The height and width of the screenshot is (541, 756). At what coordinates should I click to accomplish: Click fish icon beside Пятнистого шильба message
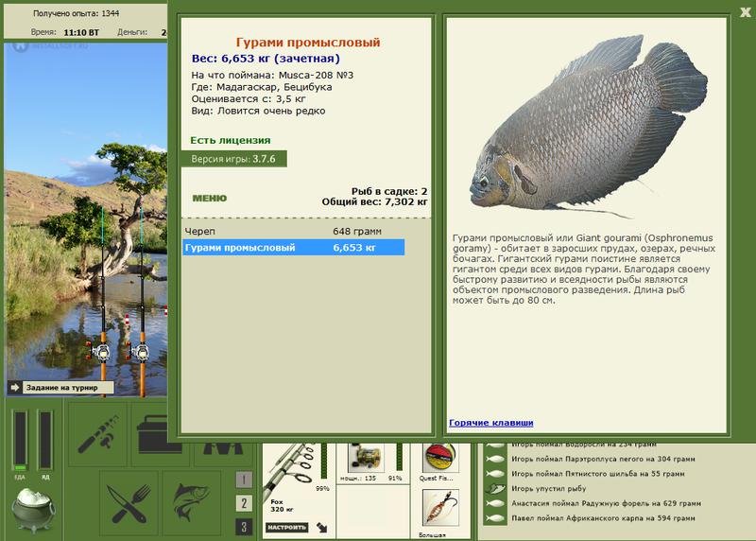tap(495, 474)
